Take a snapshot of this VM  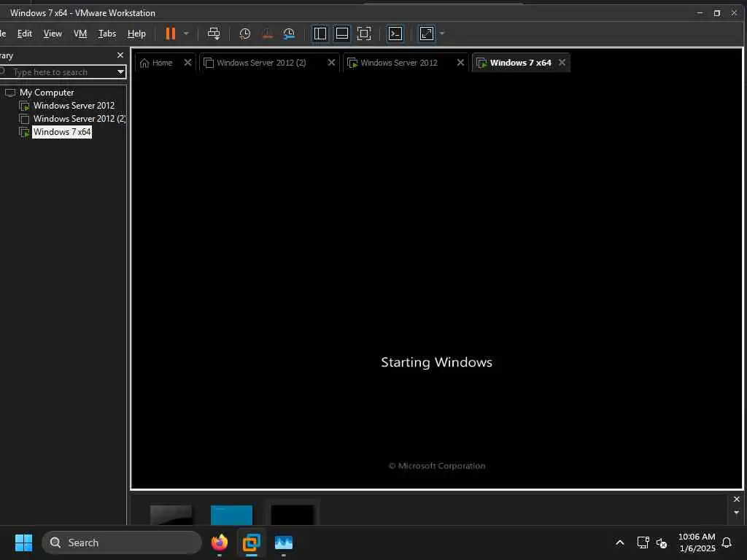pyautogui.click(x=245, y=34)
